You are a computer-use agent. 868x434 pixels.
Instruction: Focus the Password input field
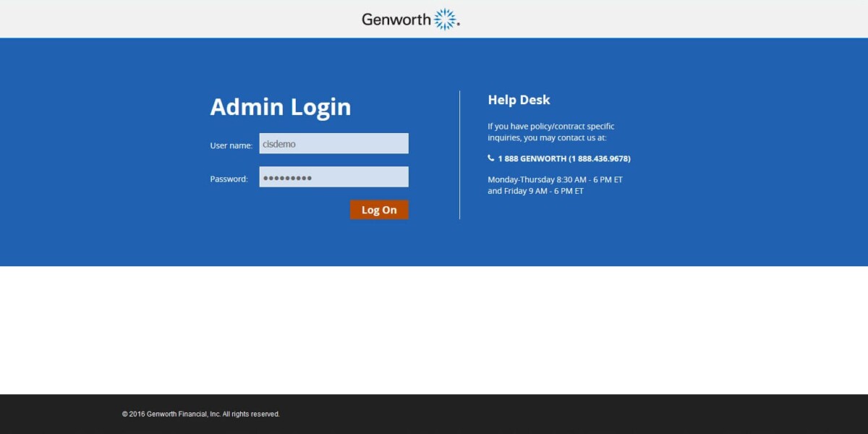(334, 177)
